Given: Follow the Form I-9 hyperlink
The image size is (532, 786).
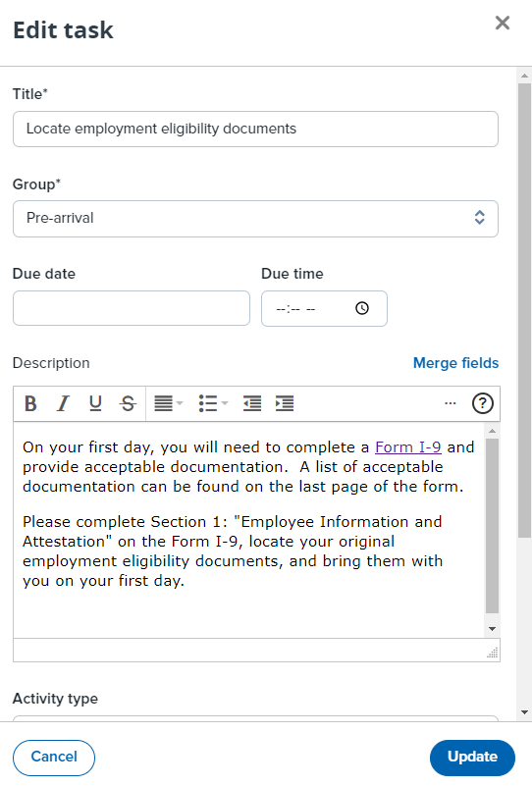Looking at the screenshot, I should pyautogui.click(x=407, y=447).
